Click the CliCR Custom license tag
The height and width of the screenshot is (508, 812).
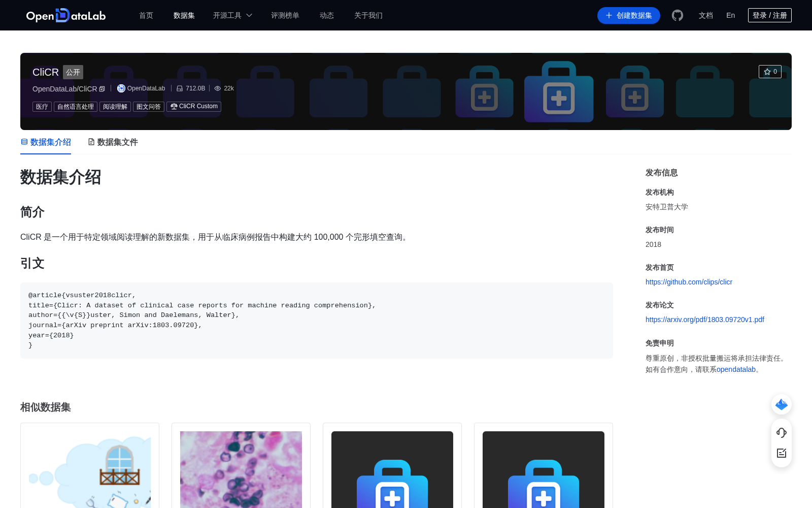point(194,106)
